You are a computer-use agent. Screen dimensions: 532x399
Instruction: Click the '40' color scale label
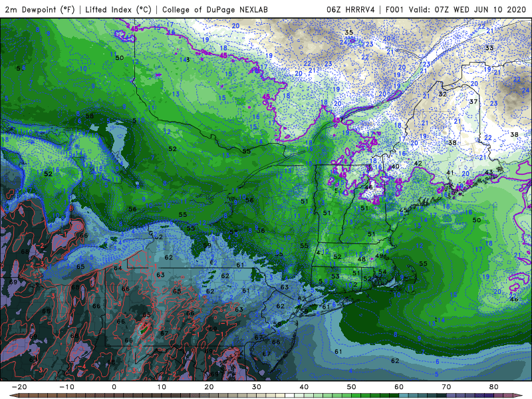[x=304, y=387]
